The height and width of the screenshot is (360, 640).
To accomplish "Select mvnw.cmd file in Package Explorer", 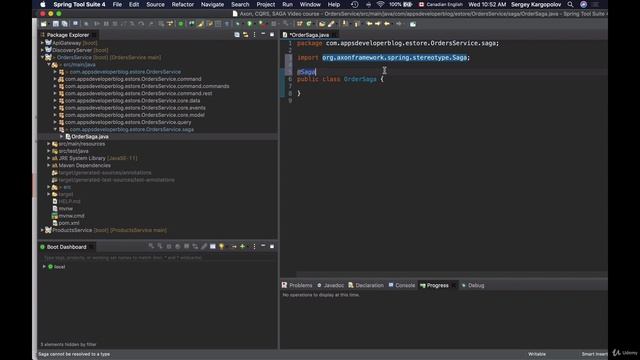I will point(71,216).
